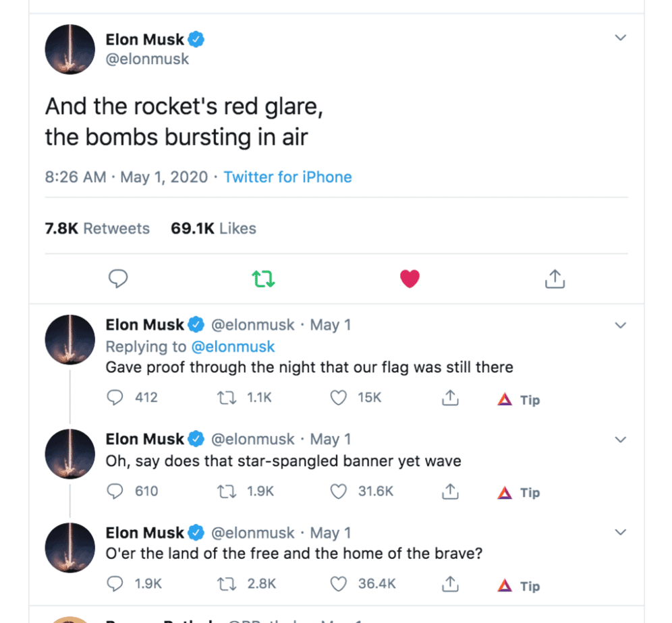672x623 pixels.
Task: Open the 'Replying to @elonmusk' mention link
Action: (233, 347)
